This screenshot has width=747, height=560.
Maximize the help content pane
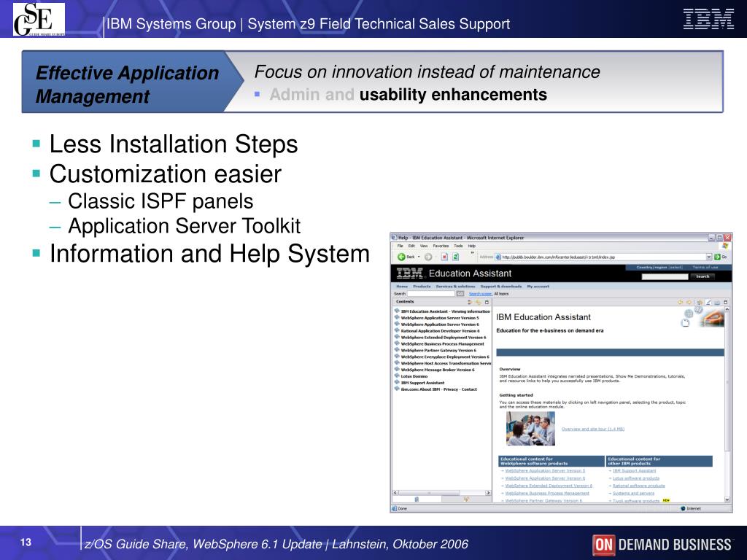coord(726,302)
